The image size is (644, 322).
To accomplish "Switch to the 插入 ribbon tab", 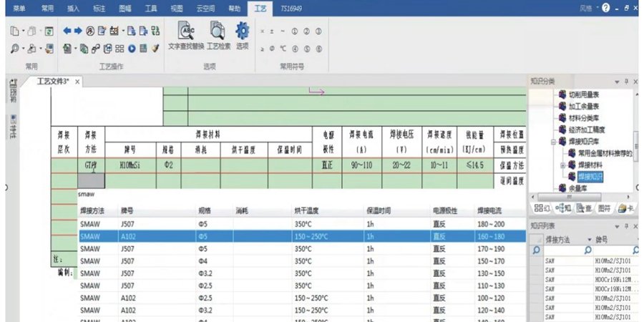I will (x=73, y=8).
